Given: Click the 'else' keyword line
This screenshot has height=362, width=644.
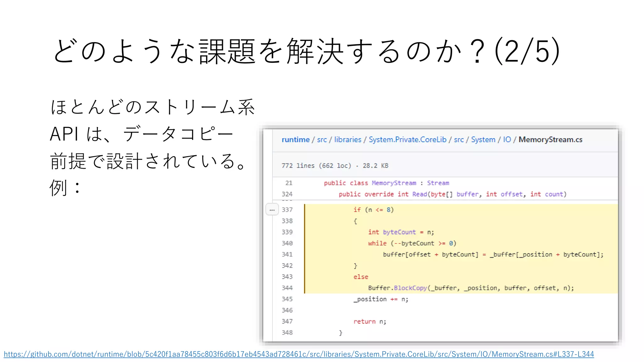Looking at the screenshot, I should coord(361,277).
